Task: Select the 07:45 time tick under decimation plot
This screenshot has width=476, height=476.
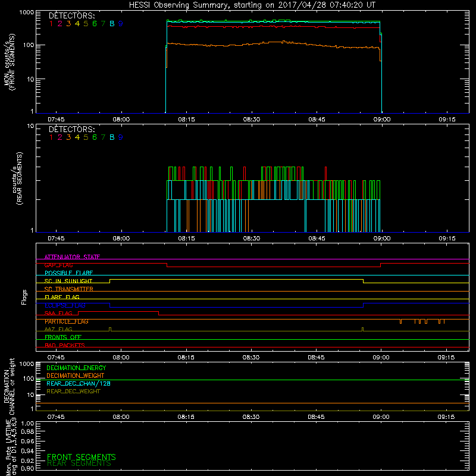Action: click(x=56, y=417)
